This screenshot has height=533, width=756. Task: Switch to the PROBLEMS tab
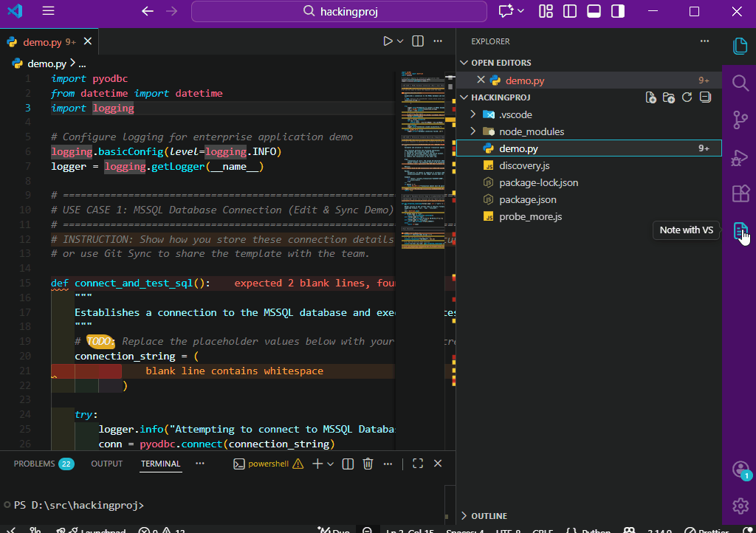[35, 464]
